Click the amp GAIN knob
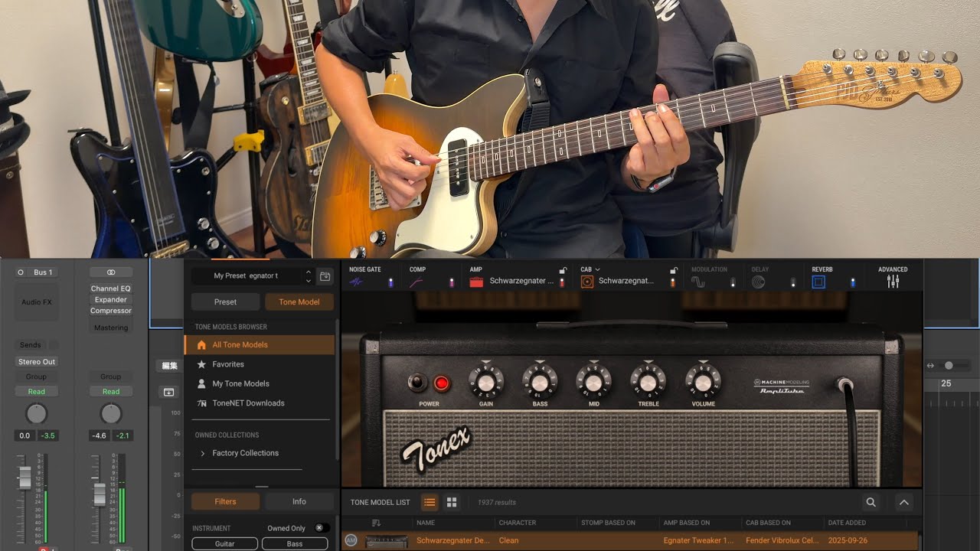Viewport: 980px width, 551px height. [486, 381]
